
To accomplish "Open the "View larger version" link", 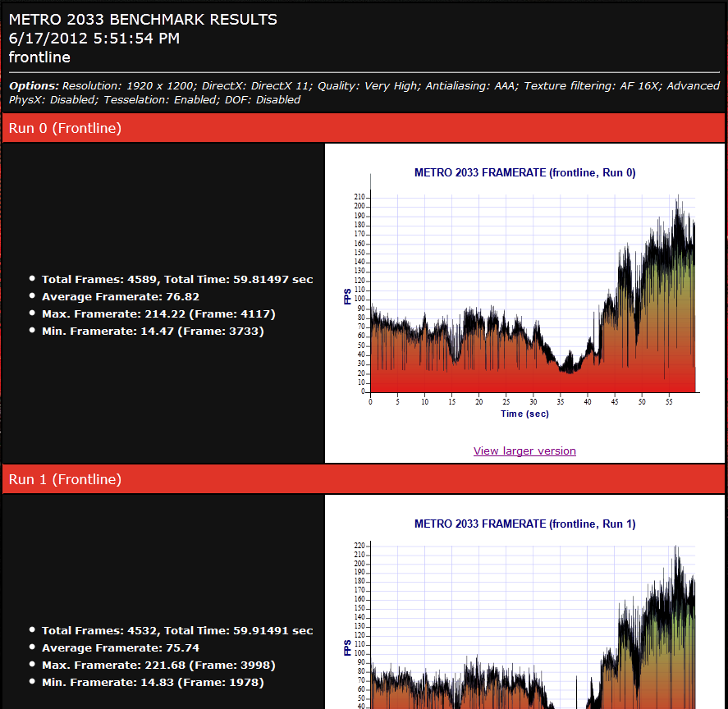I will click(x=524, y=451).
